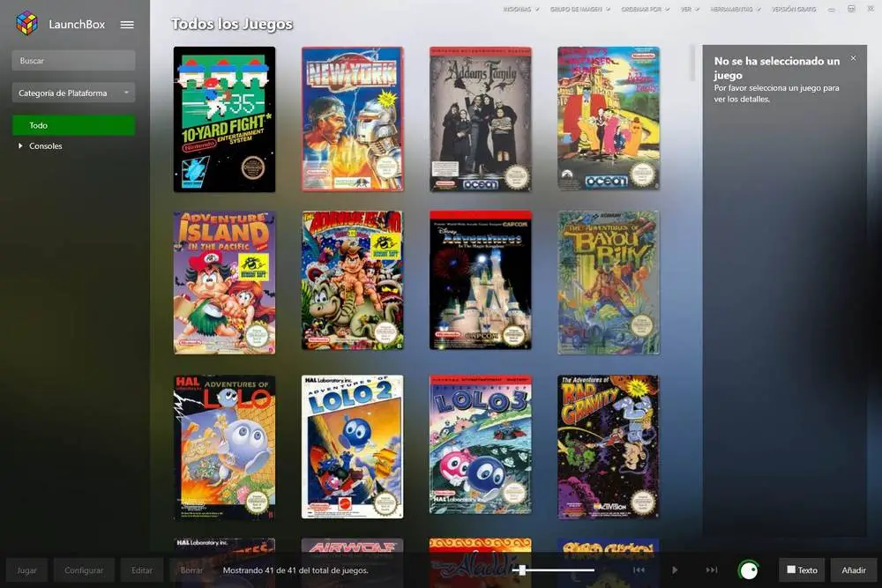Click 'No se ha seleccionado un juego' text
The width and height of the screenshot is (882, 588).
pyautogui.click(x=777, y=68)
